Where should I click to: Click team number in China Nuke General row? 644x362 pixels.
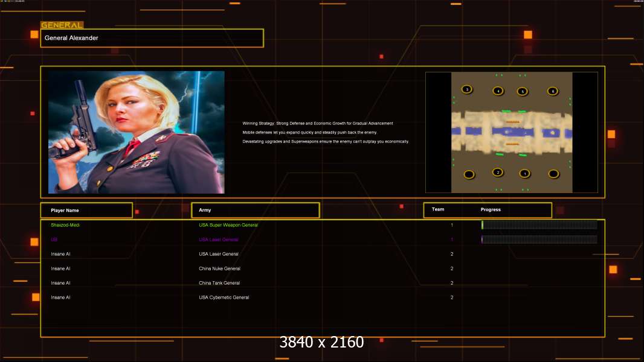click(x=452, y=268)
